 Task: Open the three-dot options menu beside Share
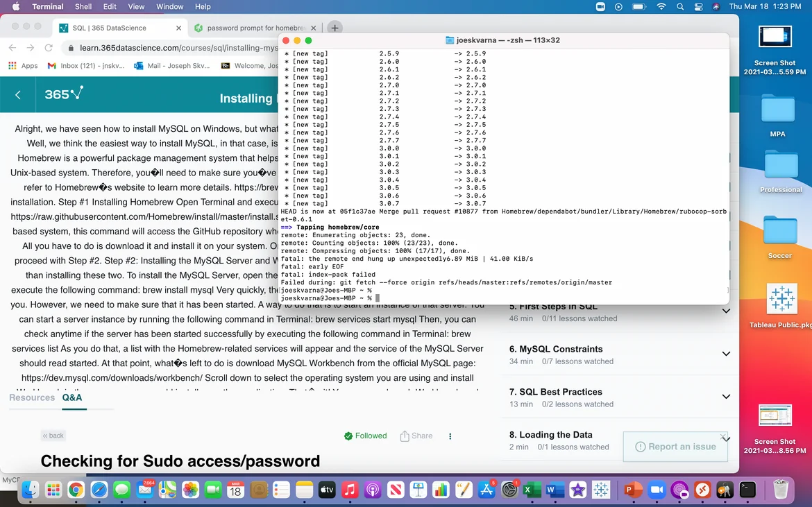[450, 436]
